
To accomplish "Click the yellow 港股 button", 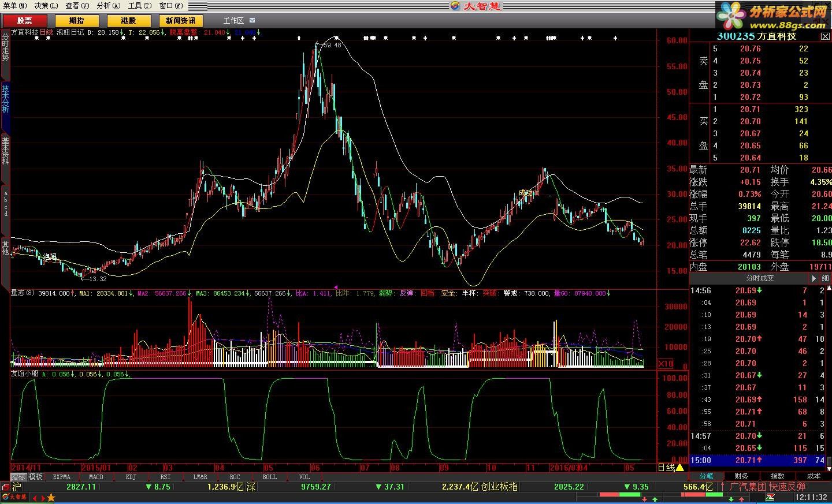I will coord(129,20).
